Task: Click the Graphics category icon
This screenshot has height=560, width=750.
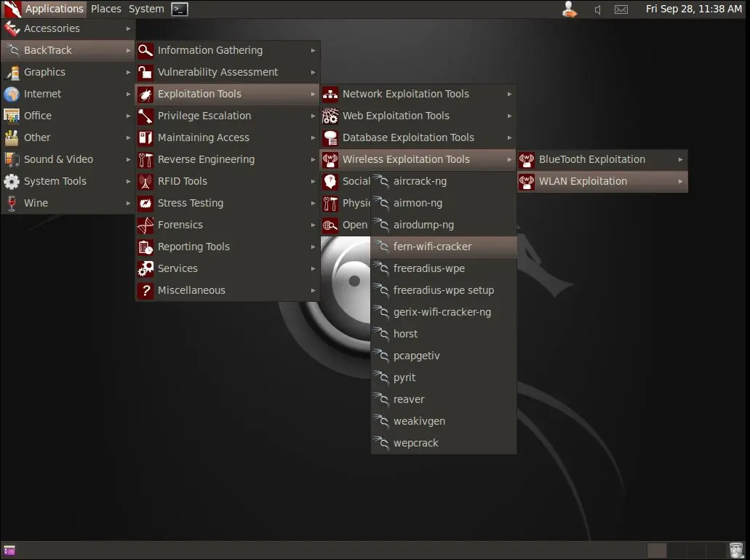Action: pyautogui.click(x=12, y=72)
